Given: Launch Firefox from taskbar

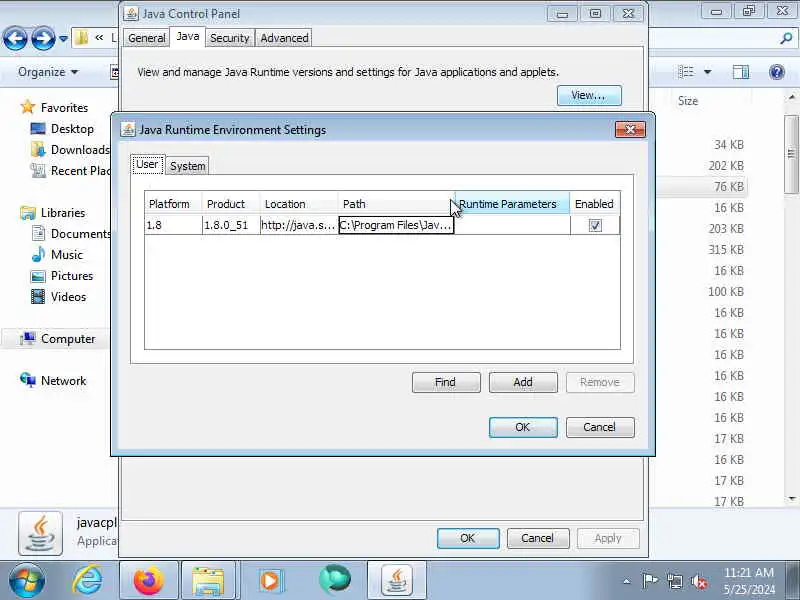Looking at the screenshot, I should tap(148, 581).
